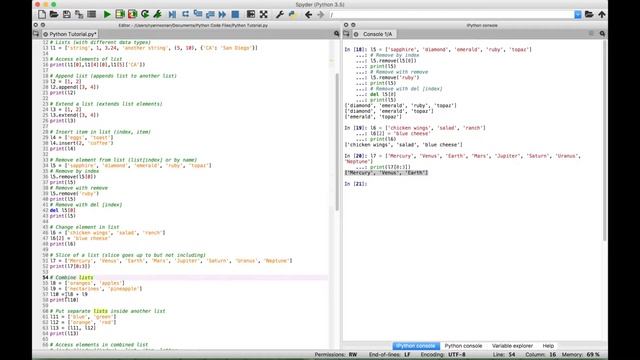Step into function in debugger
This screenshot has width=640, height=360.
[x=198, y=14]
